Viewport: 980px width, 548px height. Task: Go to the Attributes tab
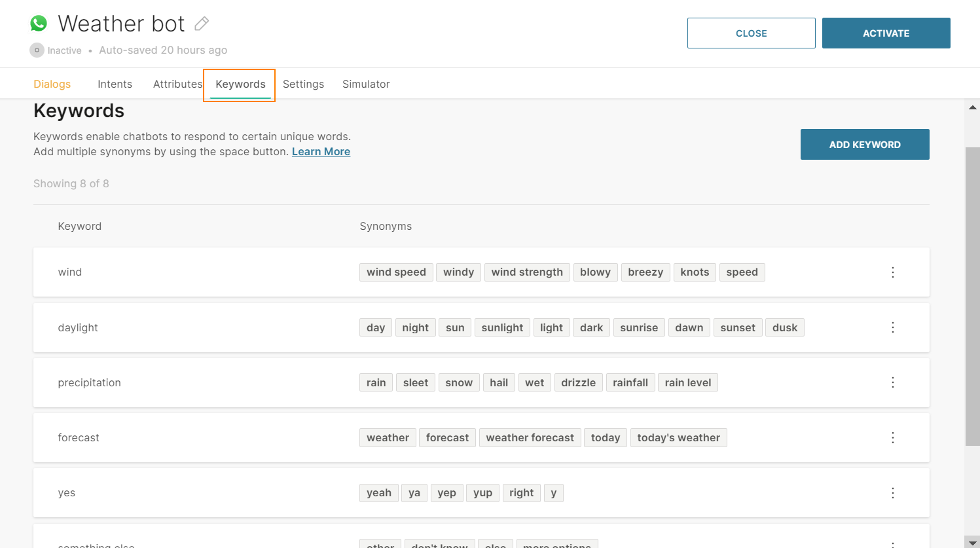[177, 84]
